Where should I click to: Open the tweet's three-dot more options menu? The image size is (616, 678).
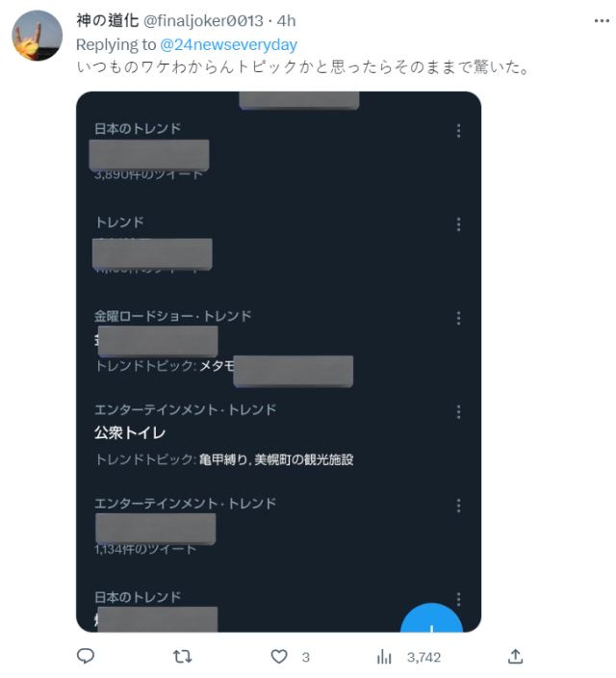(602, 21)
